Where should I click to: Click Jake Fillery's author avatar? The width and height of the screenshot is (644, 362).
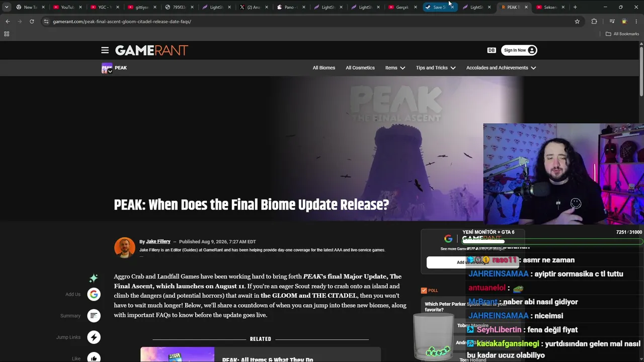[x=124, y=247]
